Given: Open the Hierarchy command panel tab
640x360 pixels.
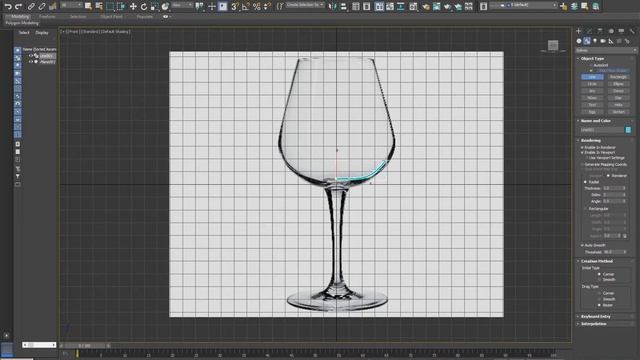Looking at the screenshot, I should [600, 31].
